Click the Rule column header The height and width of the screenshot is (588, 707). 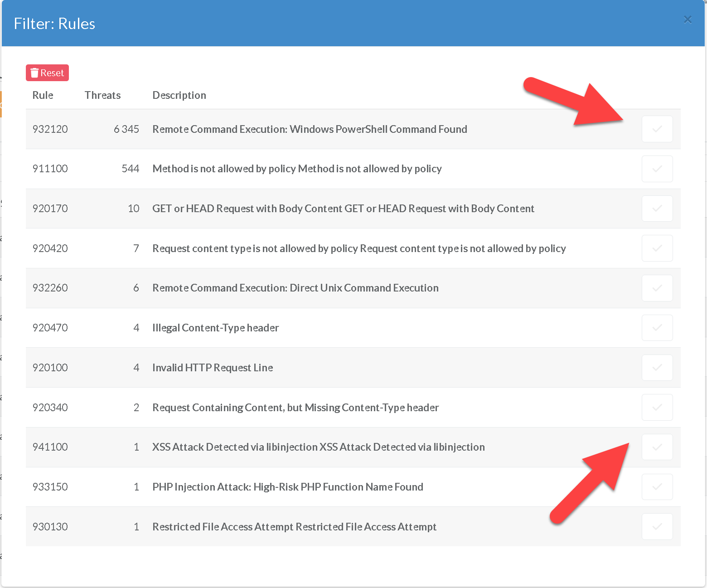[43, 95]
